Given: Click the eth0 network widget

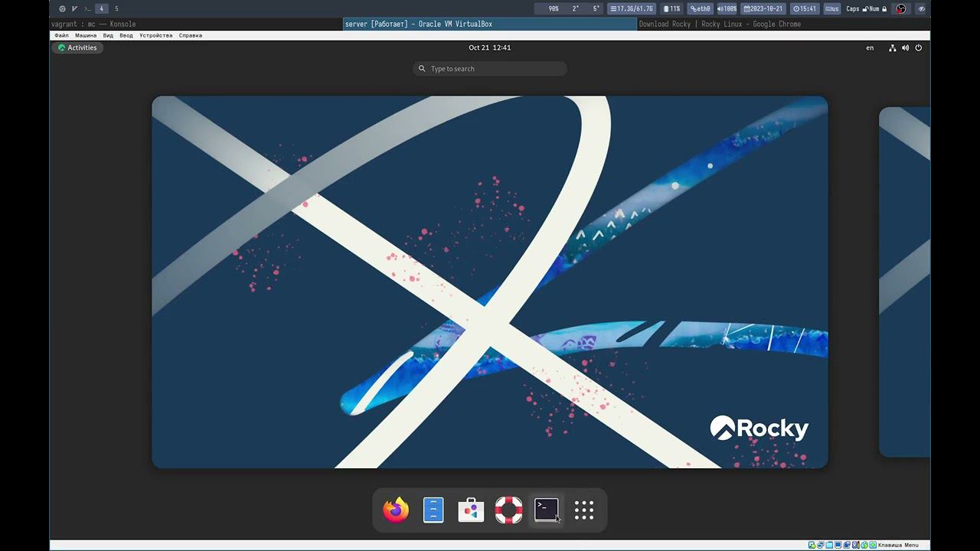Looking at the screenshot, I should 700,8.
